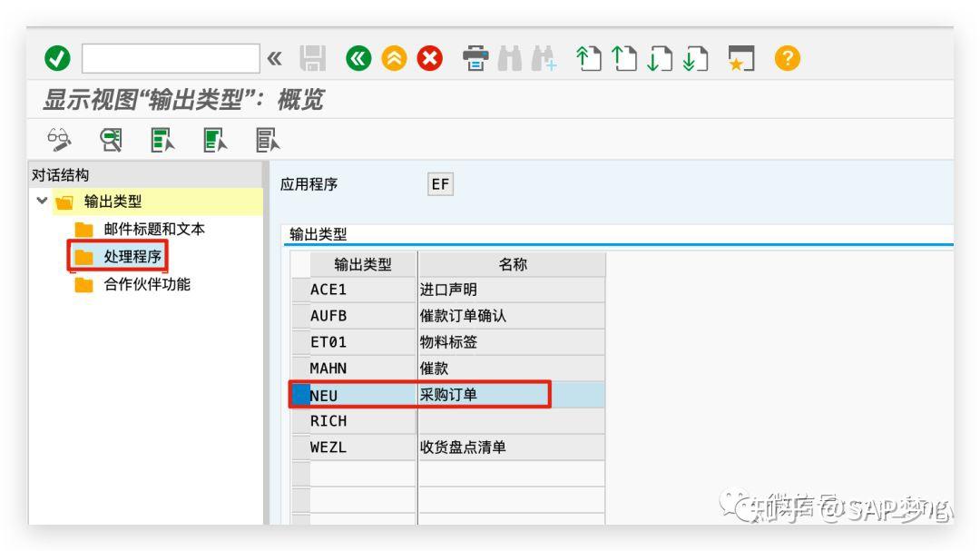980x551 pixels.
Task: Select row selector for ET01
Action: click(300, 342)
